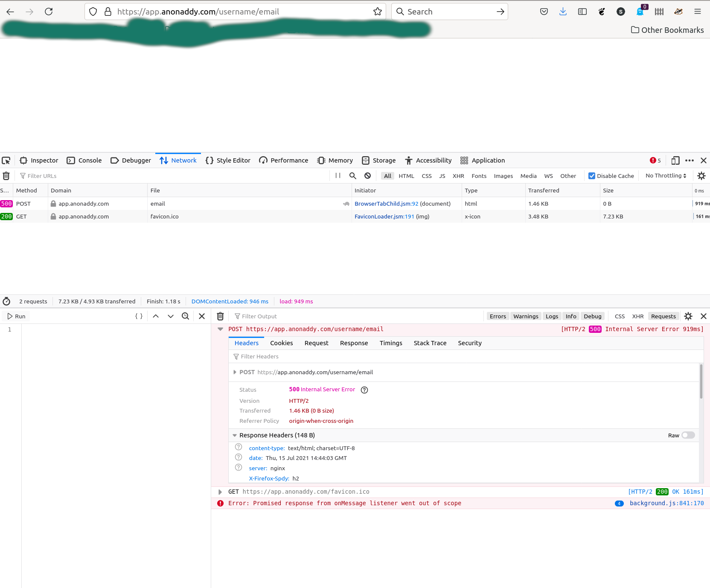Open Firefox downloads in the toolbar

563,12
